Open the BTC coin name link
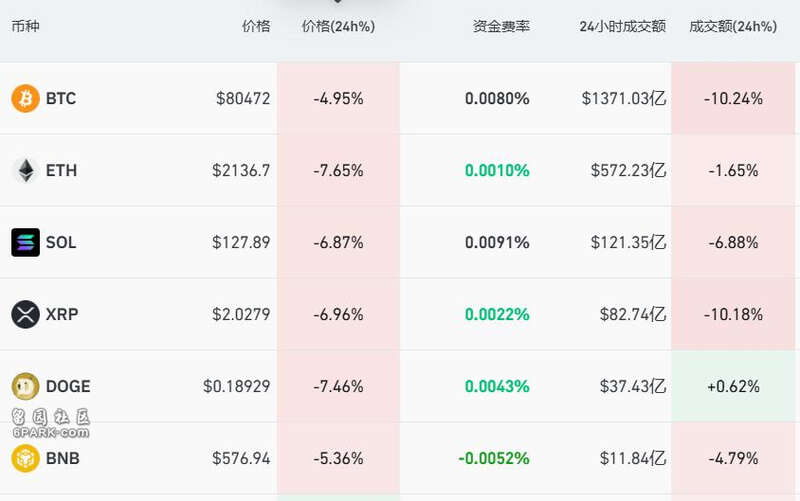The height and width of the screenshot is (501, 800). pyautogui.click(x=61, y=98)
